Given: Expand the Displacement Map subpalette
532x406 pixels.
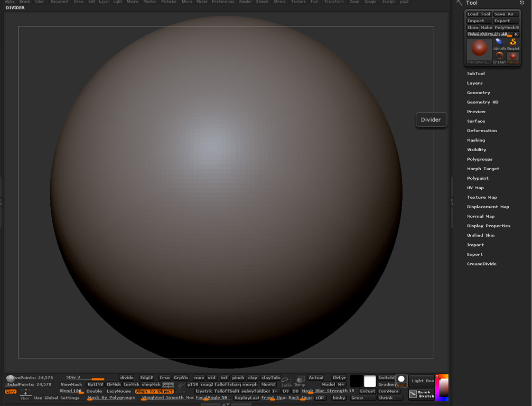Looking at the screenshot, I should click(x=488, y=206).
